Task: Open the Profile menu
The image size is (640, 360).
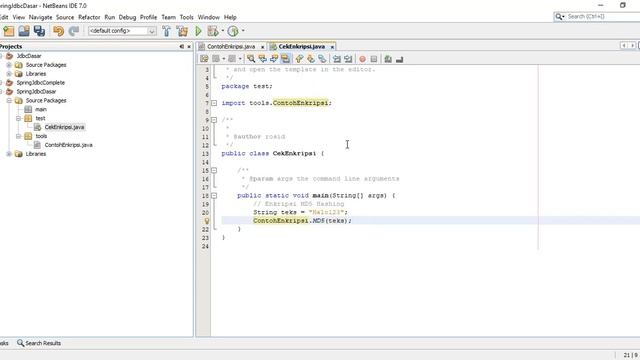Action: [x=149, y=17]
